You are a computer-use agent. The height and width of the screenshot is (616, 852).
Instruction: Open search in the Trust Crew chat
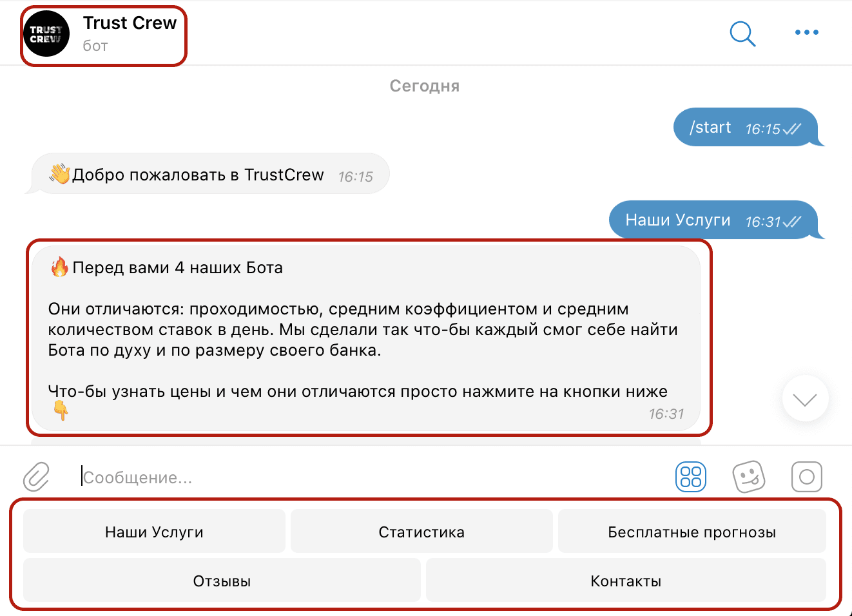[742, 34]
